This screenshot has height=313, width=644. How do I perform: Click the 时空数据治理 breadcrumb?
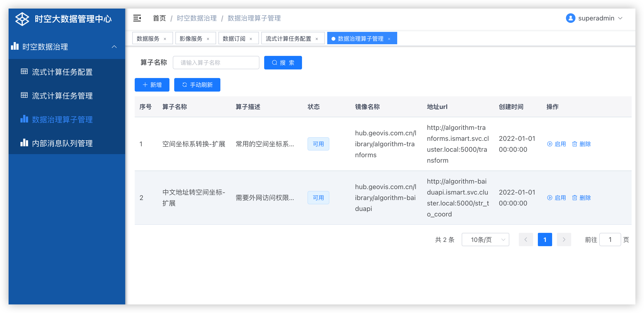(197, 18)
